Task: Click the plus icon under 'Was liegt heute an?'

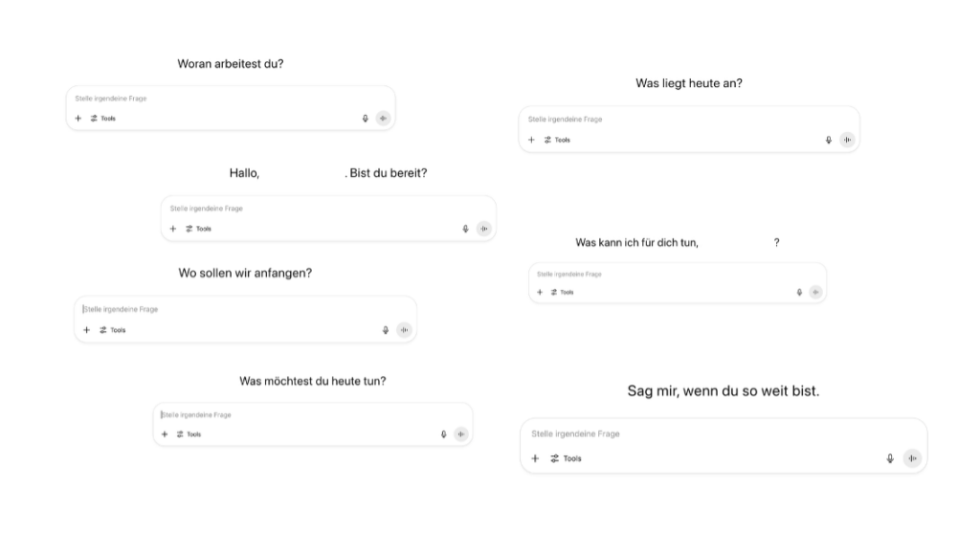Action: pyautogui.click(x=531, y=140)
